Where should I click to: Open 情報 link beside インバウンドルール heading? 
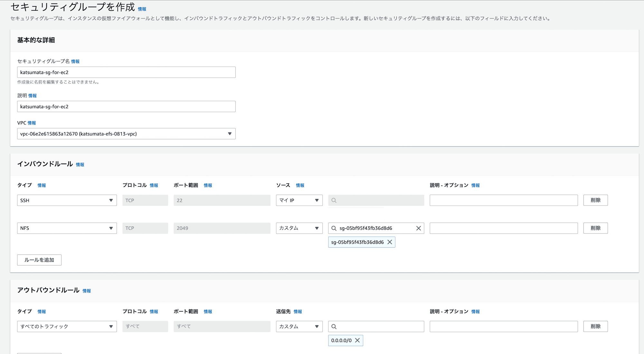click(80, 165)
